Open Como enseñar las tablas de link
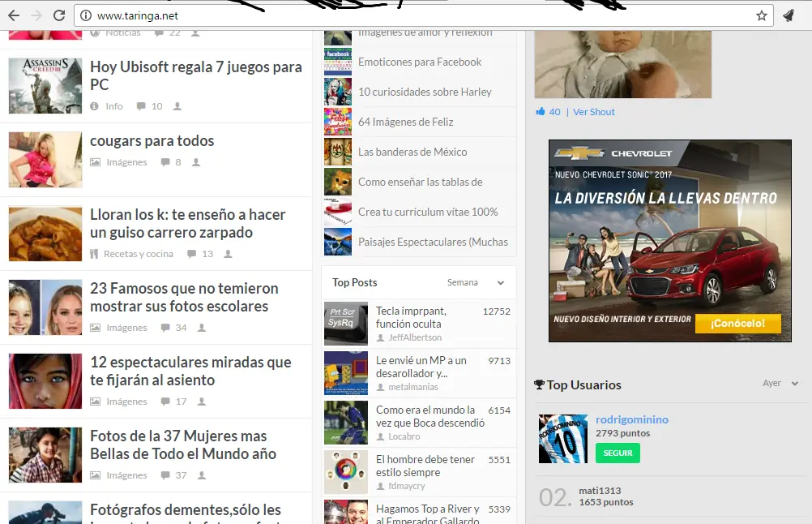The image size is (812, 524). (x=420, y=182)
